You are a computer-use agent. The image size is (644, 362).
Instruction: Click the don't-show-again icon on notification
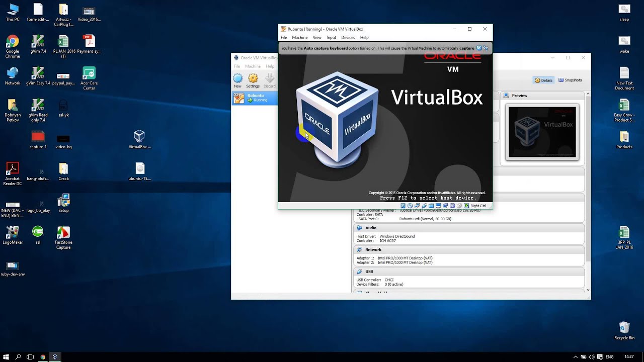pos(486,48)
